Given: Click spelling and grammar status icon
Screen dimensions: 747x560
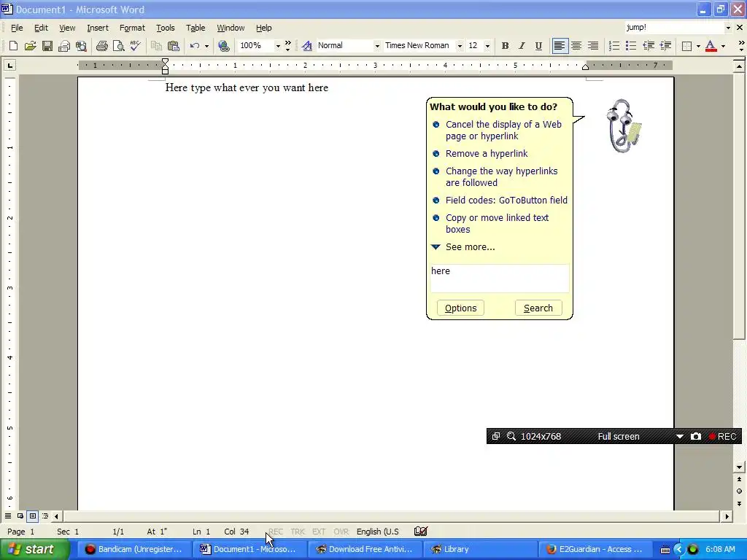Looking at the screenshot, I should 421,532.
